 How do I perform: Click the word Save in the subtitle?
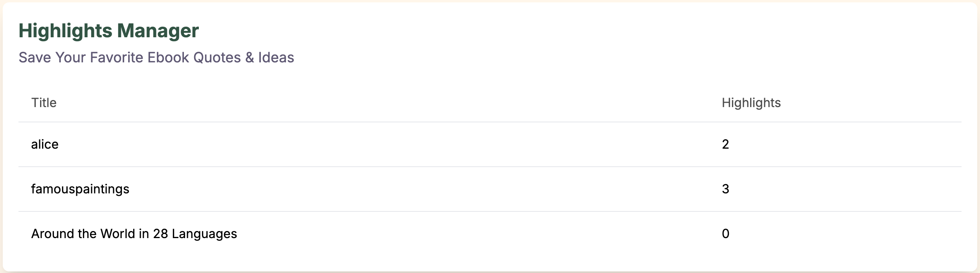tap(35, 58)
